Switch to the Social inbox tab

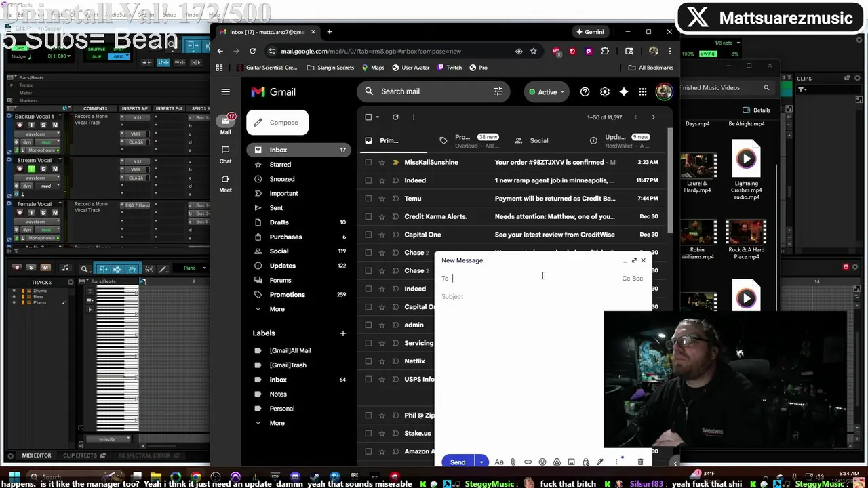538,140
